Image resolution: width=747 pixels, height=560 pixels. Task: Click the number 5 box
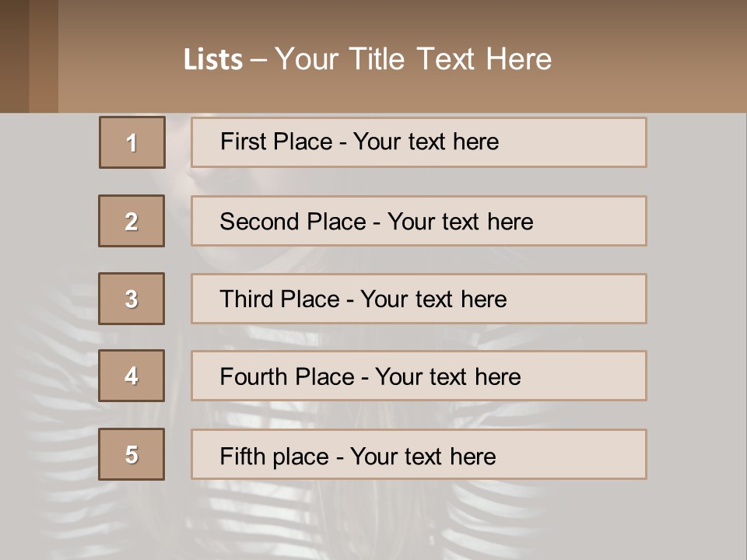click(132, 454)
